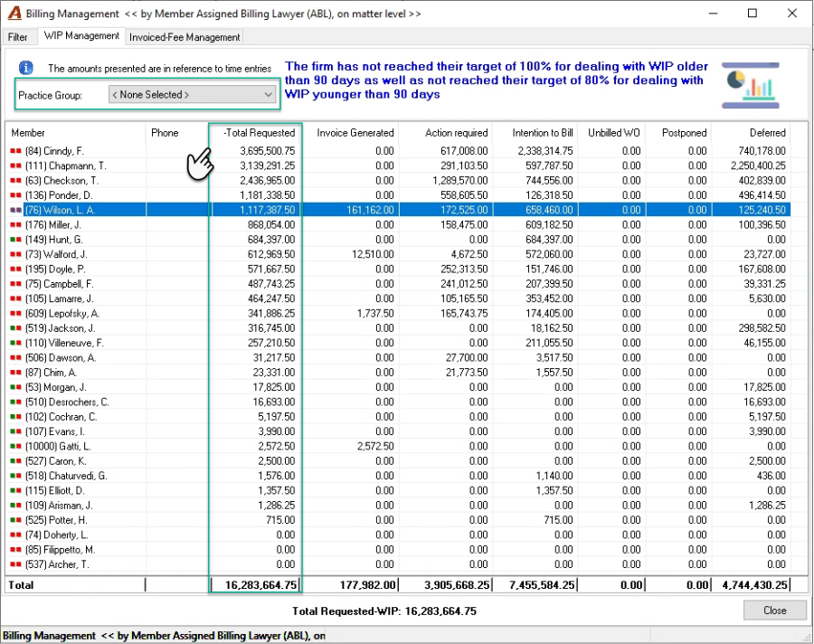Sort by Action required column header
Viewport: 814px width, 644px height.
(446, 133)
